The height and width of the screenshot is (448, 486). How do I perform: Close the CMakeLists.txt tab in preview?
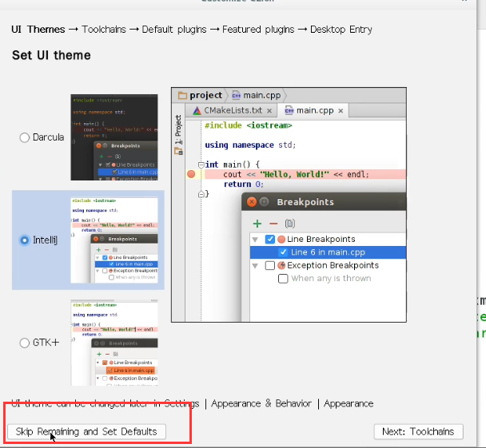269,111
